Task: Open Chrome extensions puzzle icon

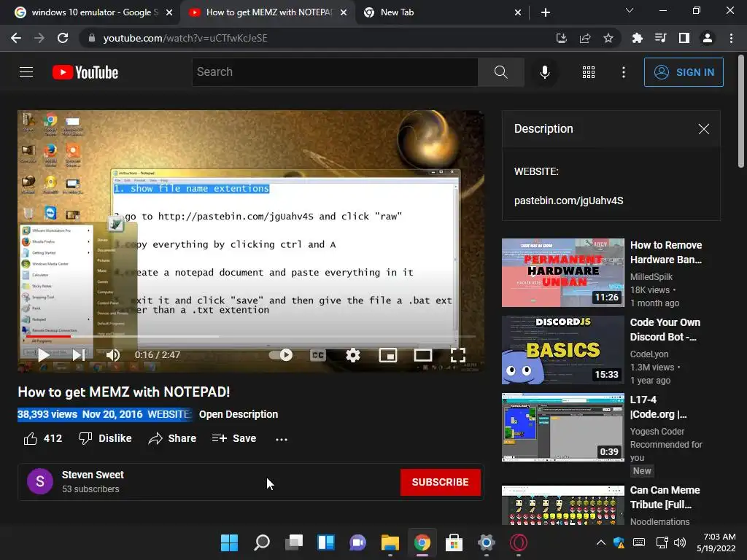Action: [637, 38]
